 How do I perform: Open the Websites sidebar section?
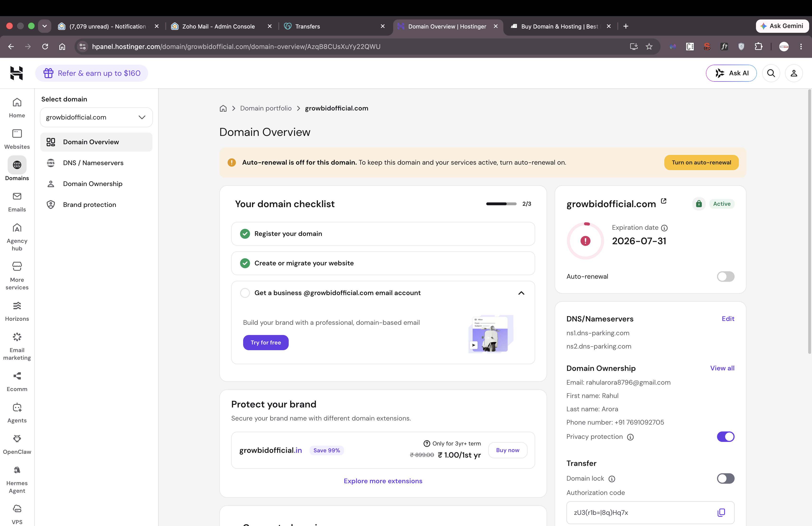pyautogui.click(x=17, y=139)
